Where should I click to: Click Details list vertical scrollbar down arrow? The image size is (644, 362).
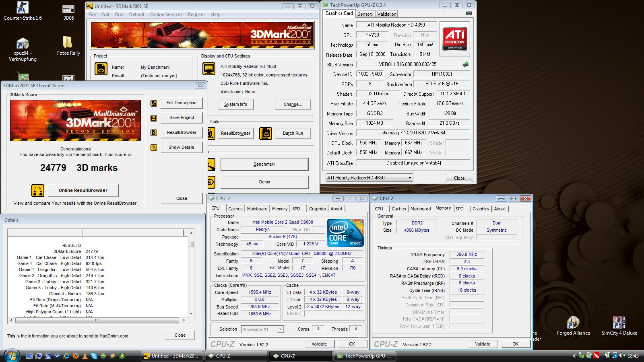tap(191, 314)
